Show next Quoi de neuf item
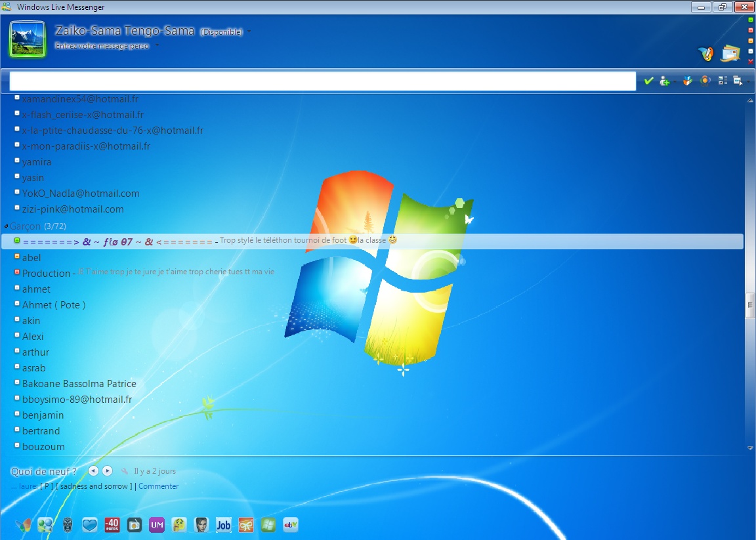The image size is (756, 540). [108, 471]
